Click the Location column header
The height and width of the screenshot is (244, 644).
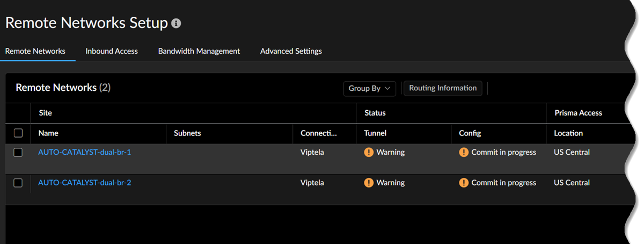[x=568, y=133]
